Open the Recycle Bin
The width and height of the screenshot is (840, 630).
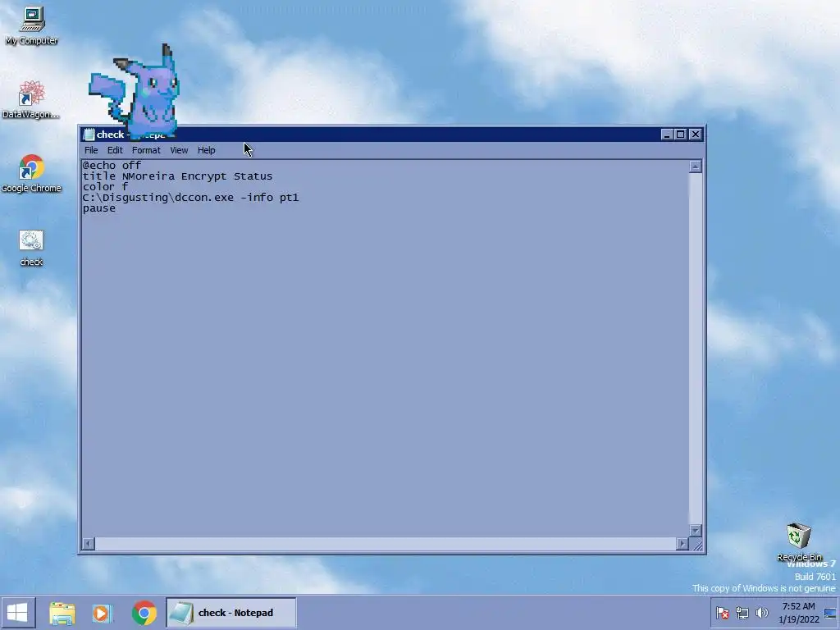pyautogui.click(x=799, y=541)
